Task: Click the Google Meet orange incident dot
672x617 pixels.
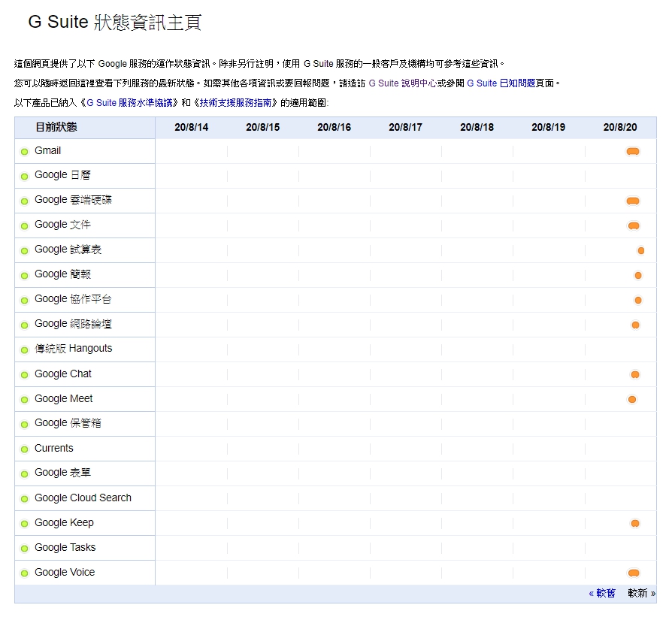Action: pyautogui.click(x=632, y=399)
